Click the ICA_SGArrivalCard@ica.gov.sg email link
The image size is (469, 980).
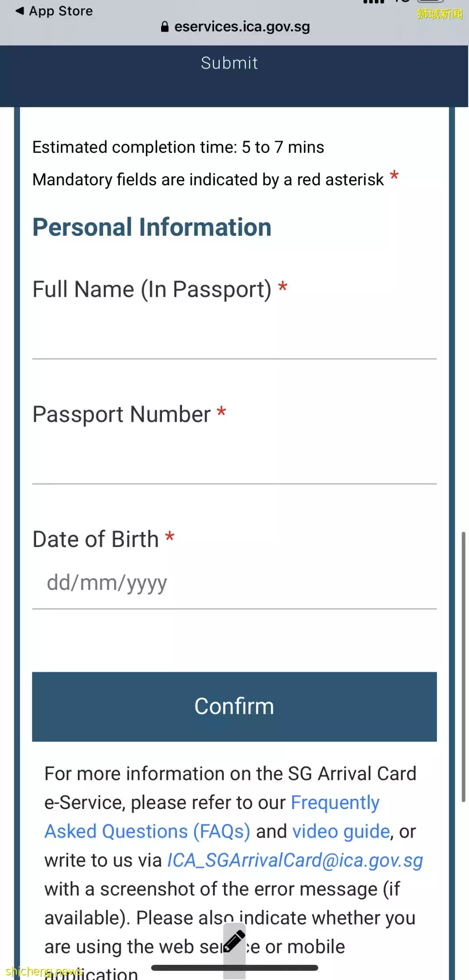[295, 860]
